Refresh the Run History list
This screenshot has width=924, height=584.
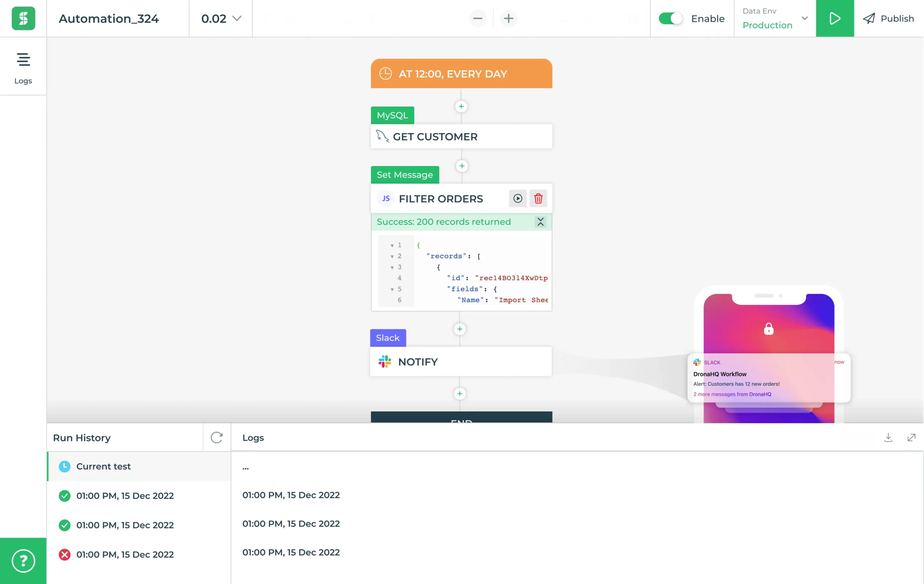click(x=217, y=437)
